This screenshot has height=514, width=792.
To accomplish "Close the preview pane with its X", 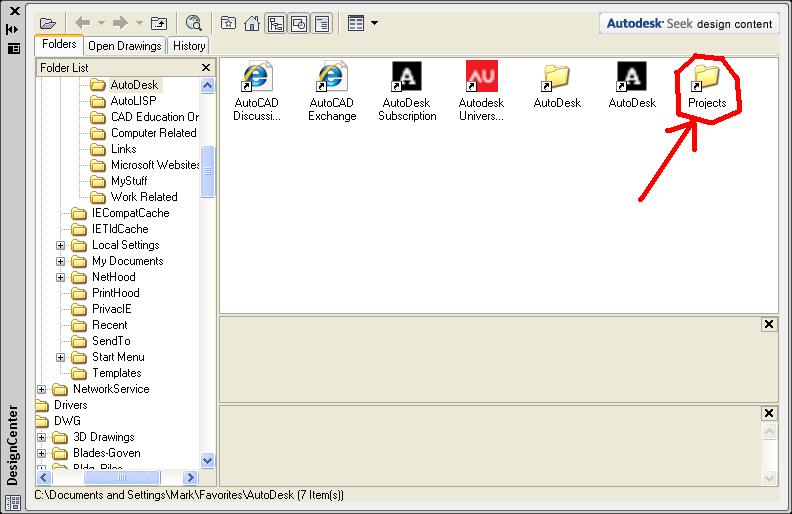I will 769,324.
